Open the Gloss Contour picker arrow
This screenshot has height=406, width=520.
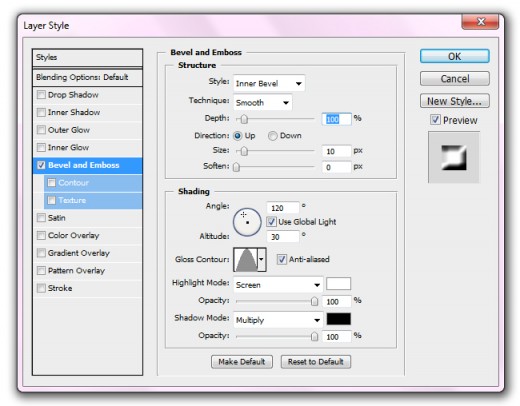[262, 259]
